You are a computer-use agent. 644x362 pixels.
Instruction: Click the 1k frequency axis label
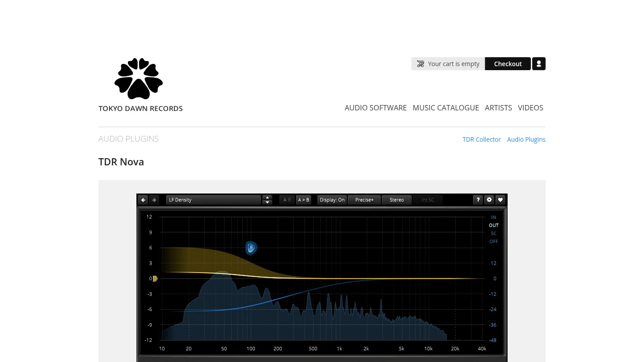click(339, 349)
